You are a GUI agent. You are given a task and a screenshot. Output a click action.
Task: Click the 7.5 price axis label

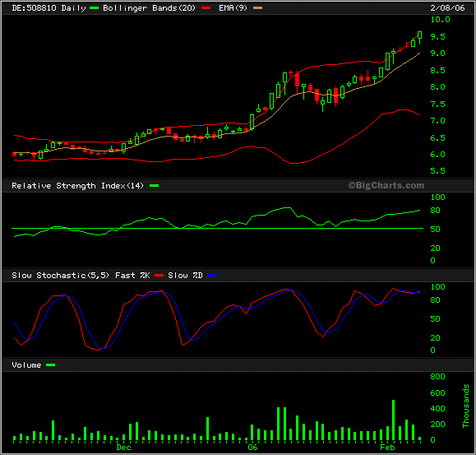tap(437, 104)
